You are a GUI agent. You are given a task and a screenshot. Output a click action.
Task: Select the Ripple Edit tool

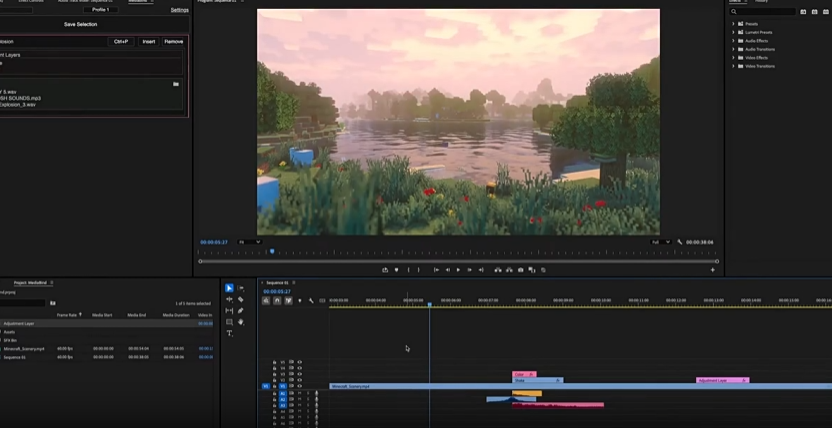(x=229, y=299)
